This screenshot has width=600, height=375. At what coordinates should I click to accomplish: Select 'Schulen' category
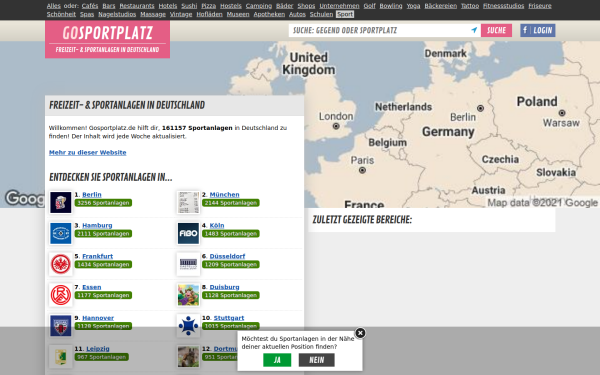(x=321, y=14)
